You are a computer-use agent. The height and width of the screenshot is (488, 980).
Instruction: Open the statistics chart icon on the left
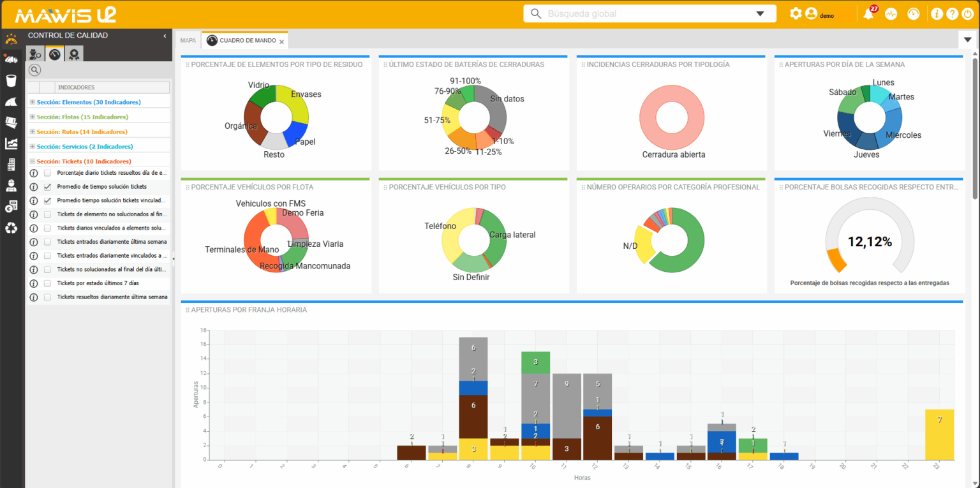tap(11, 144)
